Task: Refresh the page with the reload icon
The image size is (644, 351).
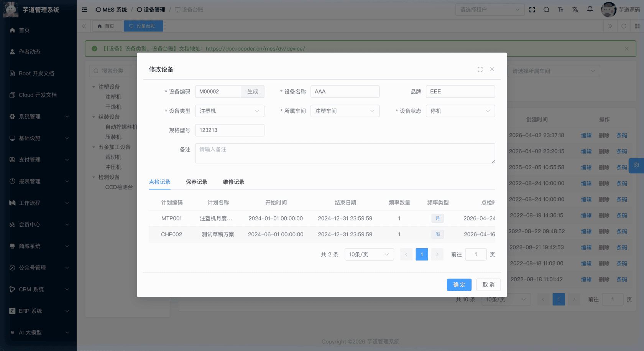Action: click(x=624, y=26)
